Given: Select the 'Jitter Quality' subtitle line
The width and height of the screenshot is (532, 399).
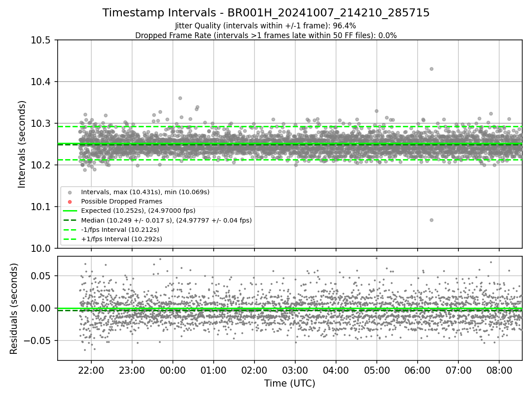Looking at the screenshot, I should pyautogui.click(x=266, y=26).
